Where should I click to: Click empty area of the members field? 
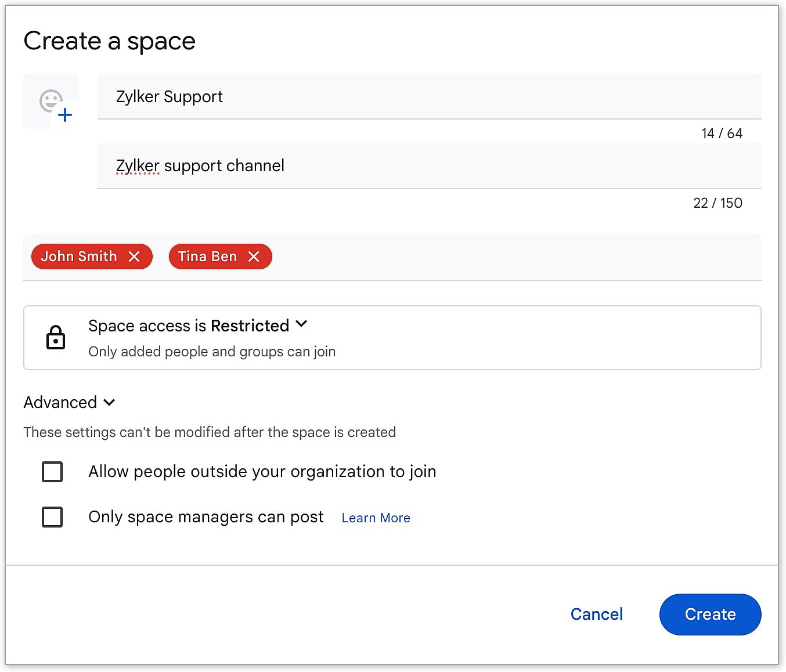(x=511, y=256)
